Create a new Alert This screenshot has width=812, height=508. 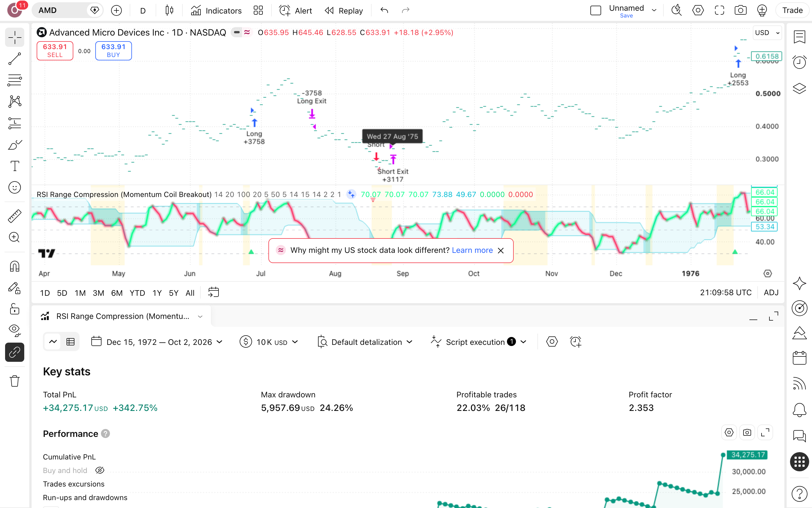pos(295,10)
